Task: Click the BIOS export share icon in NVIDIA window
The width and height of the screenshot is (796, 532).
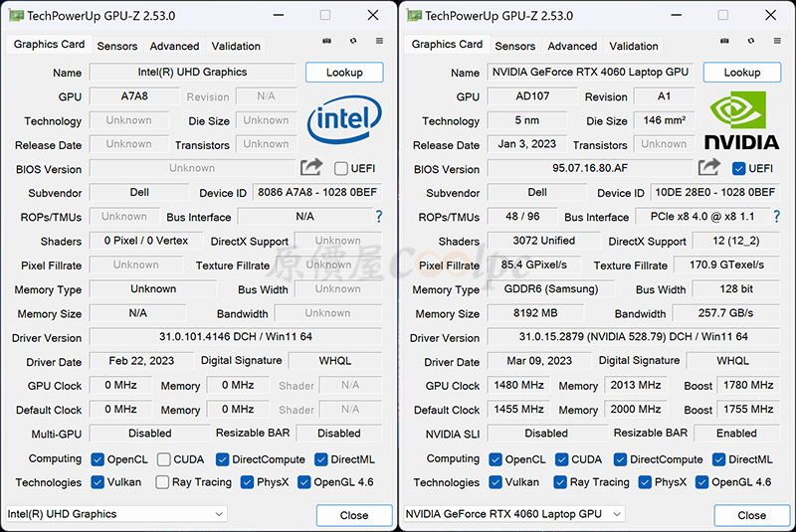Action: tap(709, 167)
